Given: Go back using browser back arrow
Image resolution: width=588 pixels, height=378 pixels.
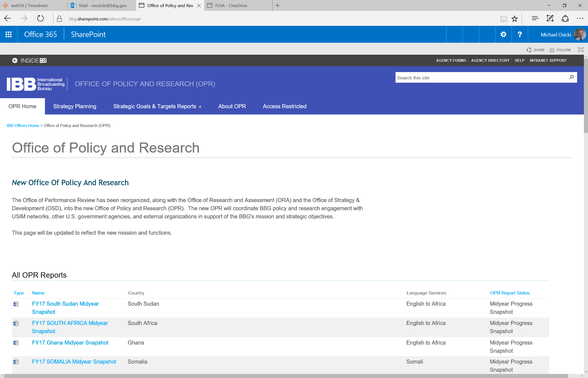Looking at the screenshot, I should coord(8,18).
